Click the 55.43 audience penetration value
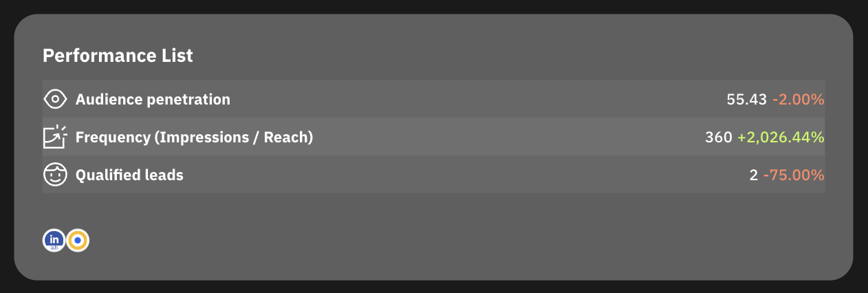 (x=746, y=99)
